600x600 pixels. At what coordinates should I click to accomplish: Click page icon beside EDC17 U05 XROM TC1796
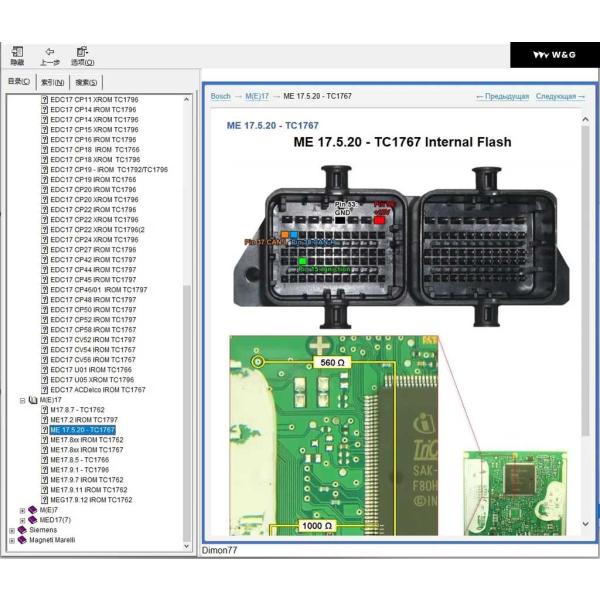coord(45,380)
